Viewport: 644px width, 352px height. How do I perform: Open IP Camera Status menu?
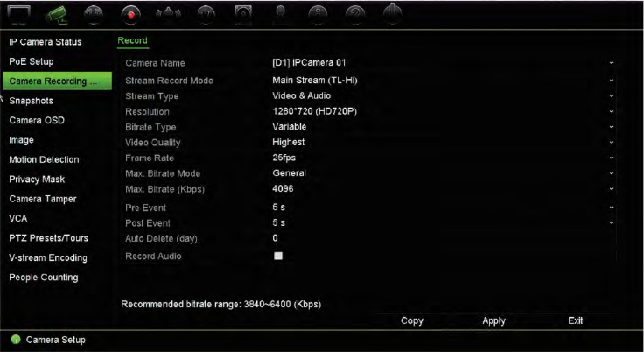(x=45, y=42)
